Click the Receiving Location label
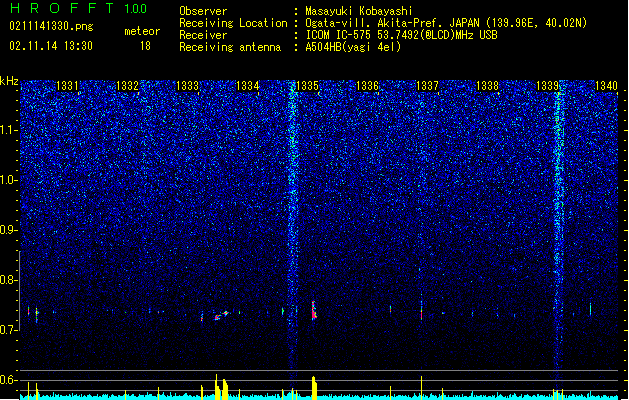 point(233,23)
